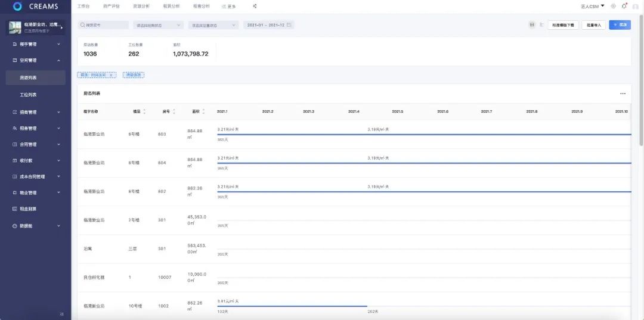Open the 客人CSM account dropdown

click(592, 6)
